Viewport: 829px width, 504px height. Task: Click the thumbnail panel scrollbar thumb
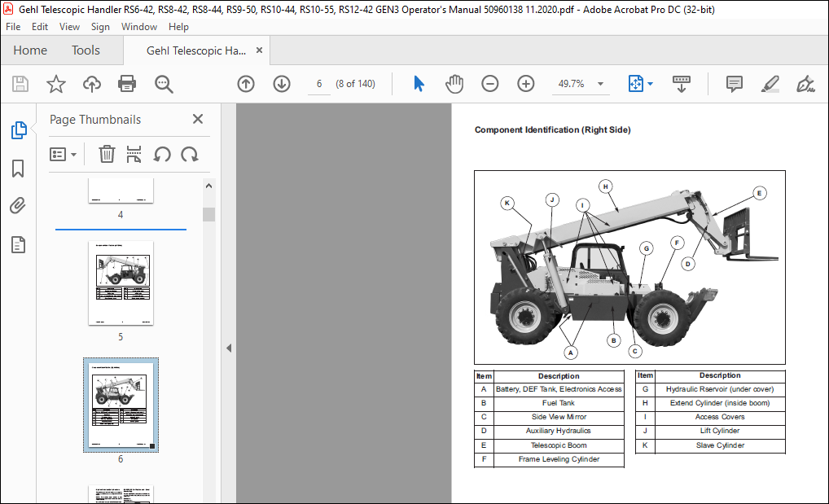point(208,214)
